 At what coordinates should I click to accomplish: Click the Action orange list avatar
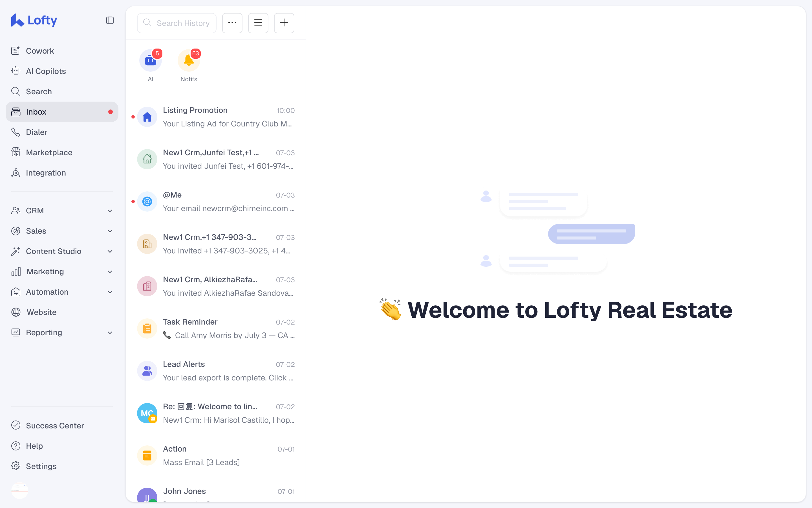click(147, 456)
